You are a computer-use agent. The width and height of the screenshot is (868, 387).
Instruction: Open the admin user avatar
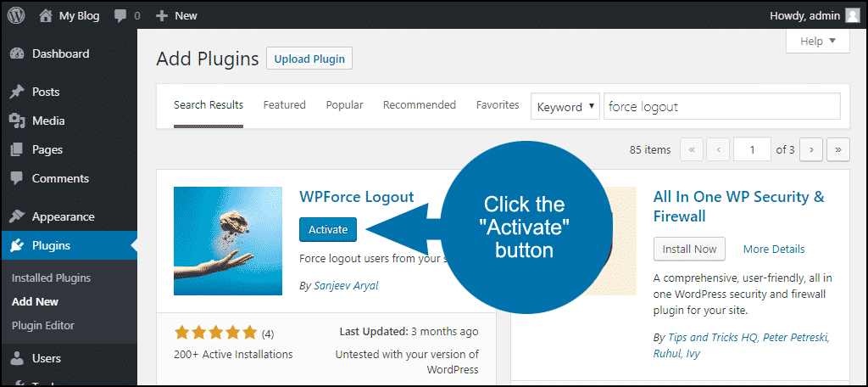tap(853, 15)
